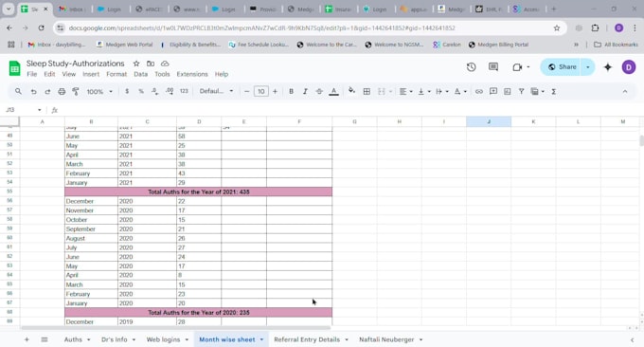This screenshot has height=347, width=644.
Task: Open the Extensions menu
Action: [192, 74]
